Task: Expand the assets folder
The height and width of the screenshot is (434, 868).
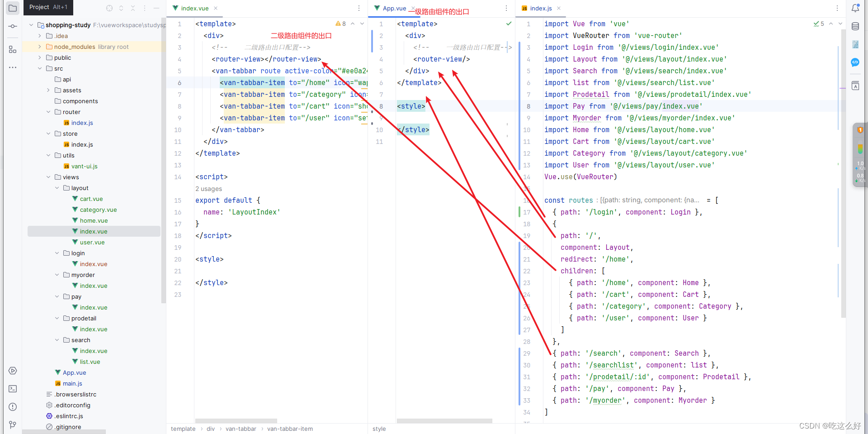Action: [48, 90]
